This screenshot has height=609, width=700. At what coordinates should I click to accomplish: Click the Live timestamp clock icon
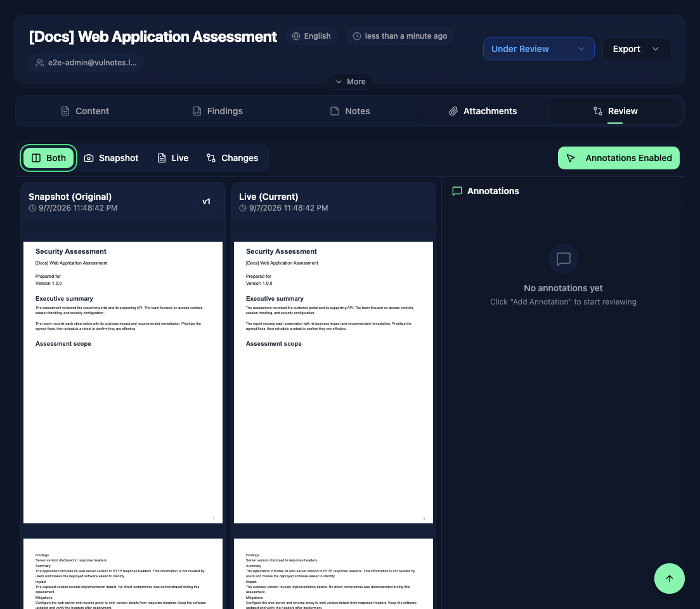[242, 208]
